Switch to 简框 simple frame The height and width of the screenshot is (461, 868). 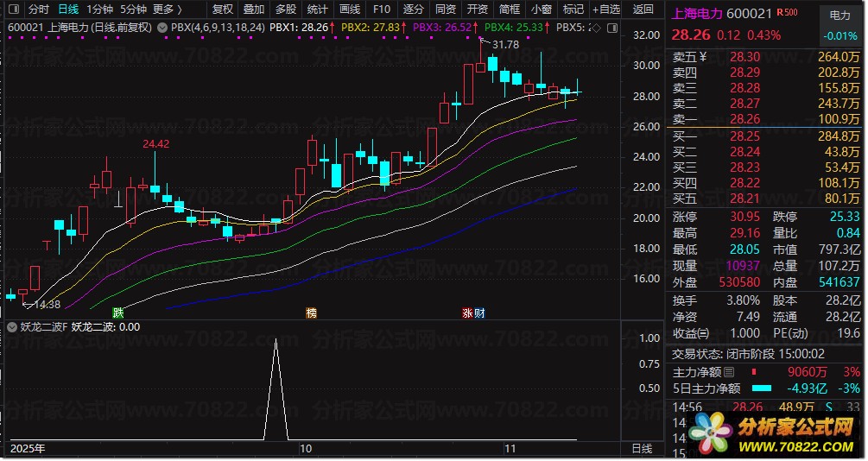tap(510, 9)
